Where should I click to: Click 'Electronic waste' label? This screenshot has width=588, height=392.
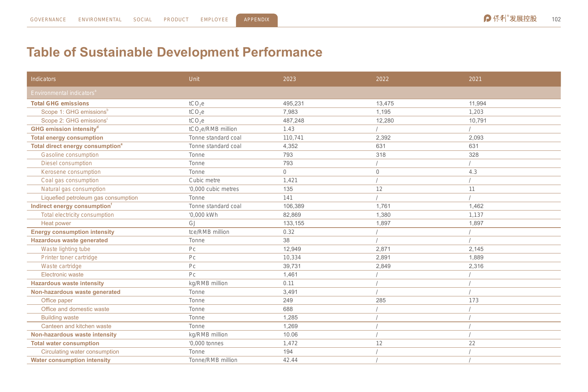62,274
